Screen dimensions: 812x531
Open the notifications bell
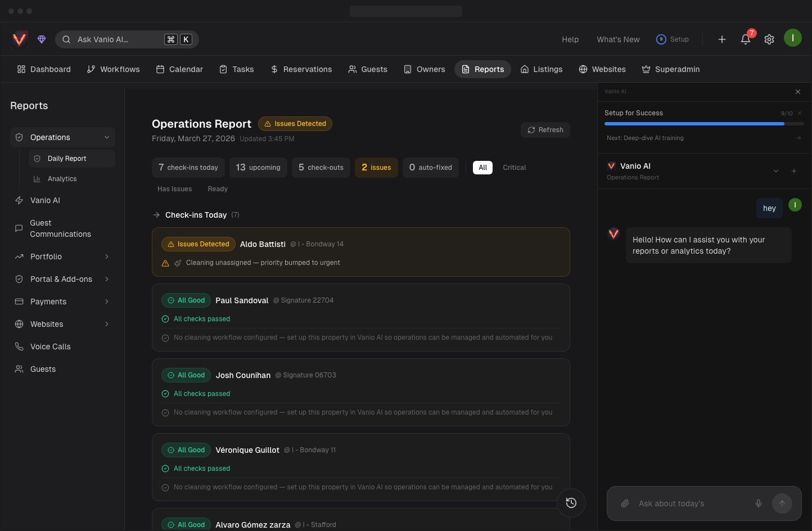coord(746,39)
